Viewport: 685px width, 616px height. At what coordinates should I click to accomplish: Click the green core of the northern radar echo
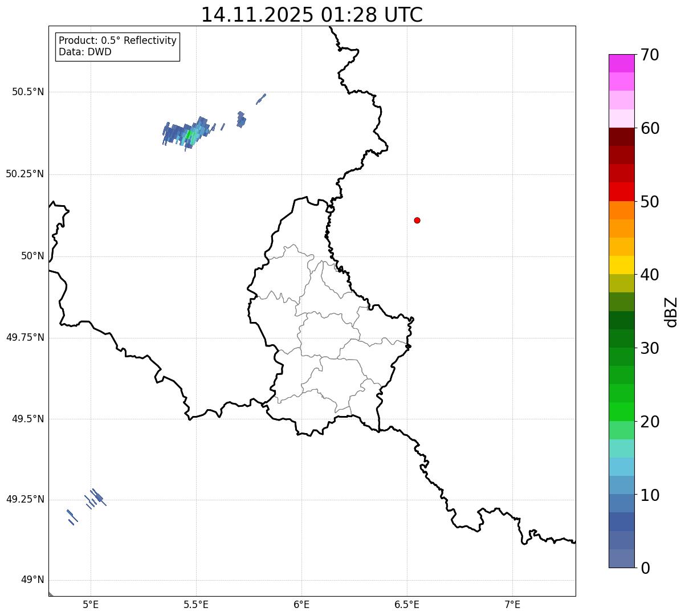tap(190, 136)
